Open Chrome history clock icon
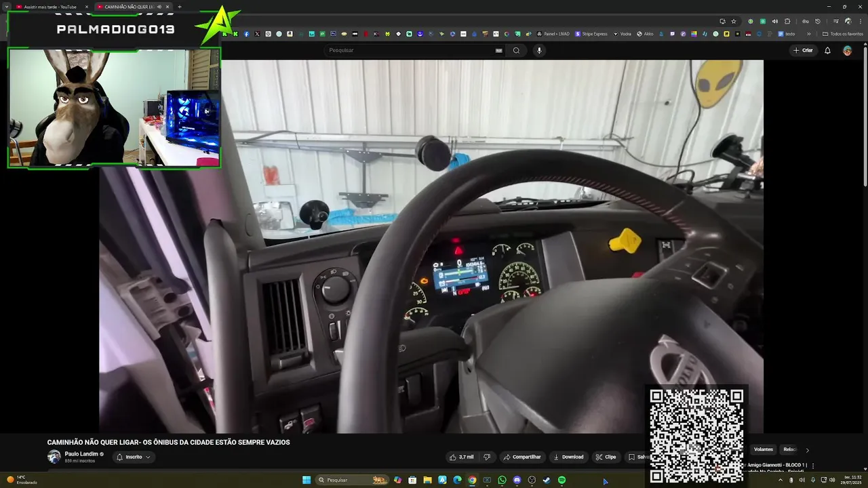 tap(818, 22)
